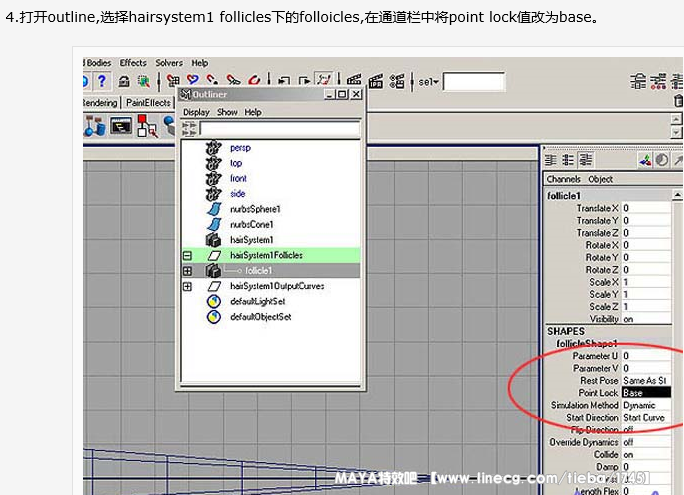This screenshot has height=495, width=684.
Task: Click the question mark help icon in toolbar
Action: coord(101,81)
